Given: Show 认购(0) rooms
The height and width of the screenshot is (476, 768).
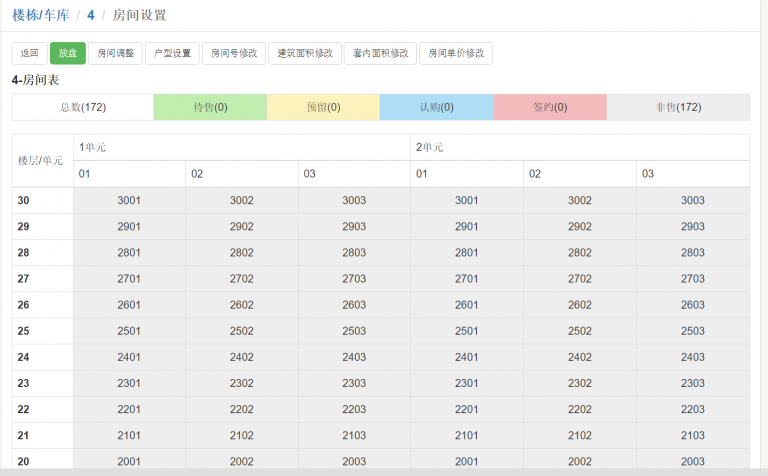Looking at the screenshot, I should point(436,107).
